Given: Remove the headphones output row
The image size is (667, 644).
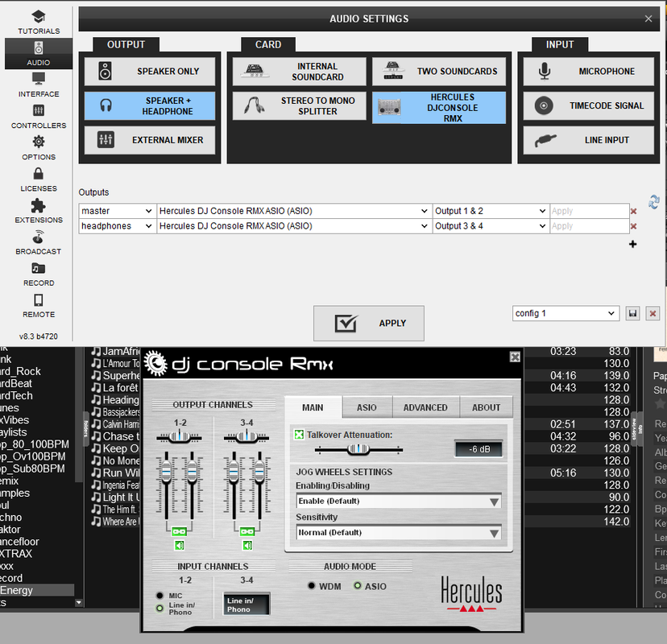Looking at the screenshot, I should click(633, 226).
